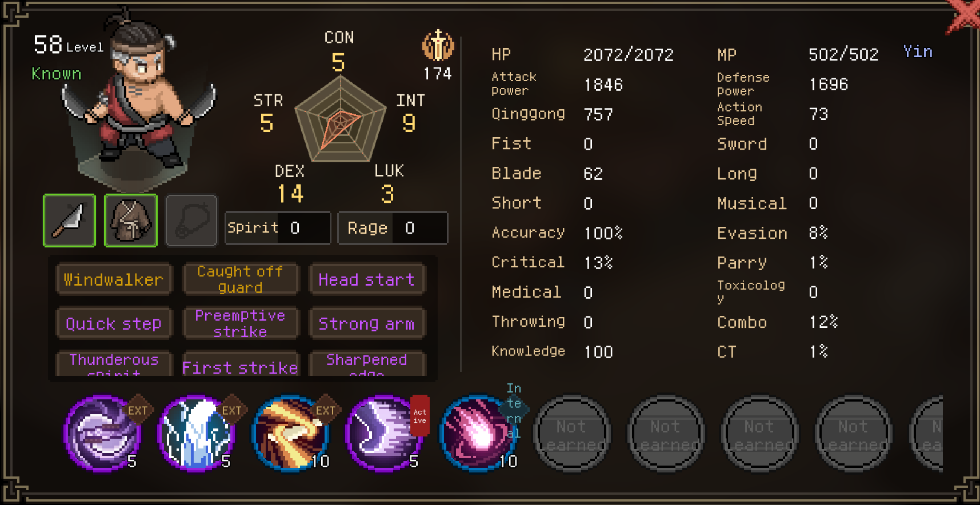This screenshot has height=505, width=980.
Task: Select the First strike trait
Action: pyautogui.click(x=240, y=364)
